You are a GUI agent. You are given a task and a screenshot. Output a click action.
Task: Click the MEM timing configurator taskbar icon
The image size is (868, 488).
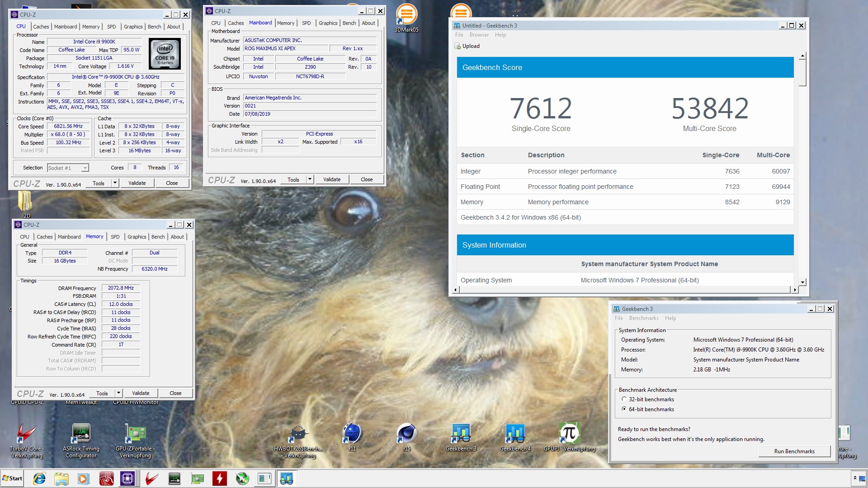point(174,479)
